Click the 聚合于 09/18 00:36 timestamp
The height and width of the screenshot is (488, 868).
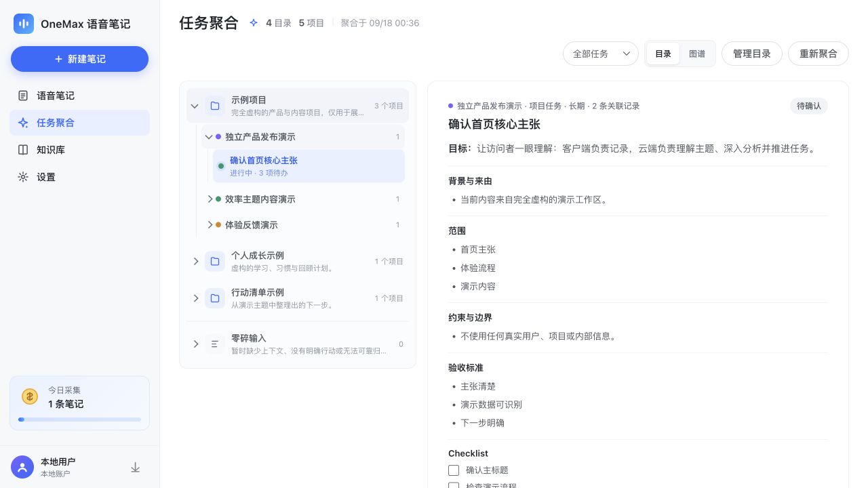380,23
